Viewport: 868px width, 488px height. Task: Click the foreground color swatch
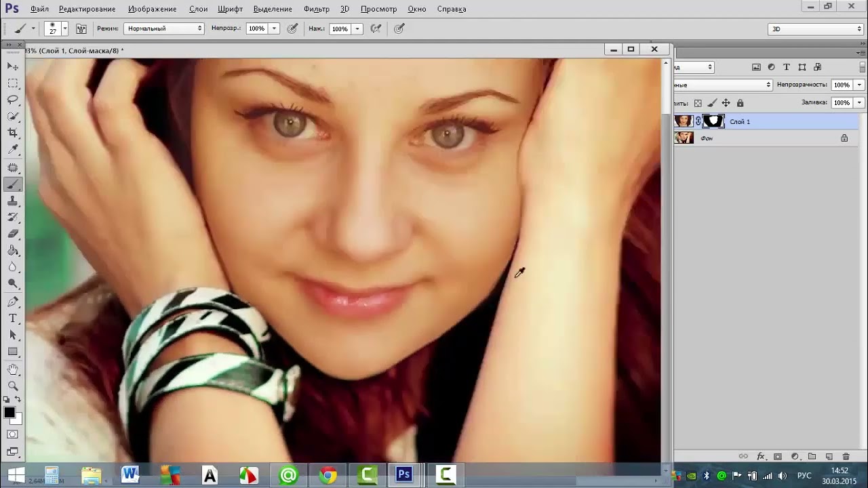[9, 412]
